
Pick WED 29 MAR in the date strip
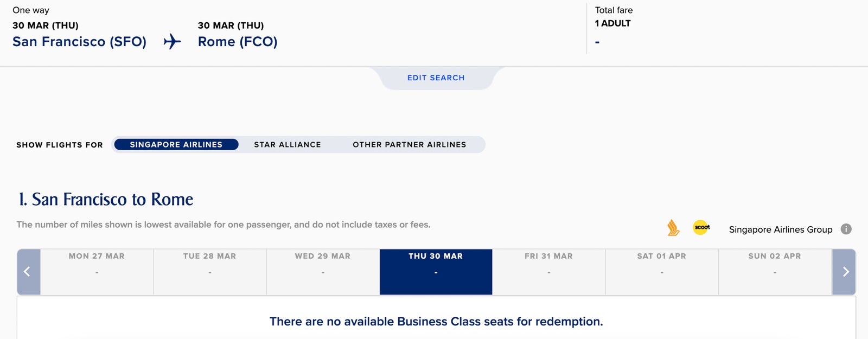322,271
